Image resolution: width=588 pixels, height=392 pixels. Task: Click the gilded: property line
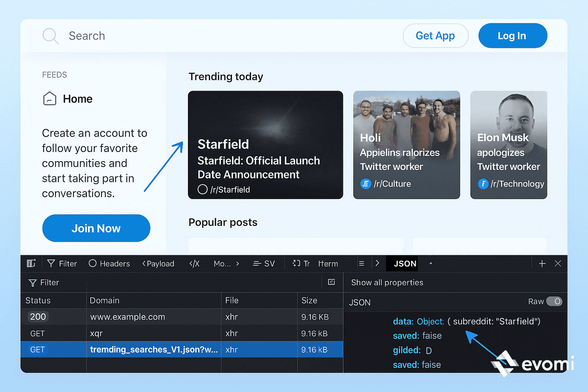[x=412, y=350]
